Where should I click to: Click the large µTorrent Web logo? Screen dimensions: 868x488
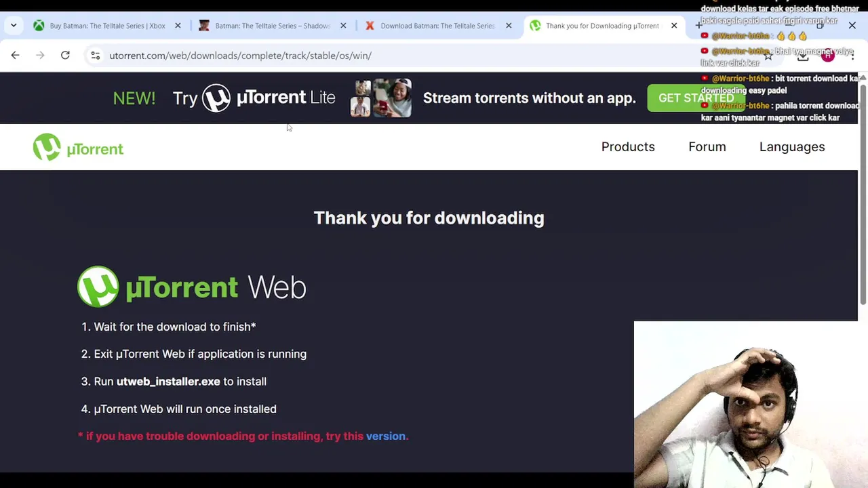(x=191, y=287)
